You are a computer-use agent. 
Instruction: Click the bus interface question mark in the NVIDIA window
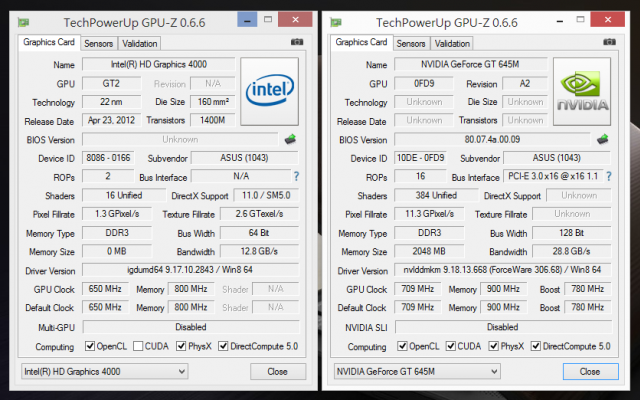609,176
